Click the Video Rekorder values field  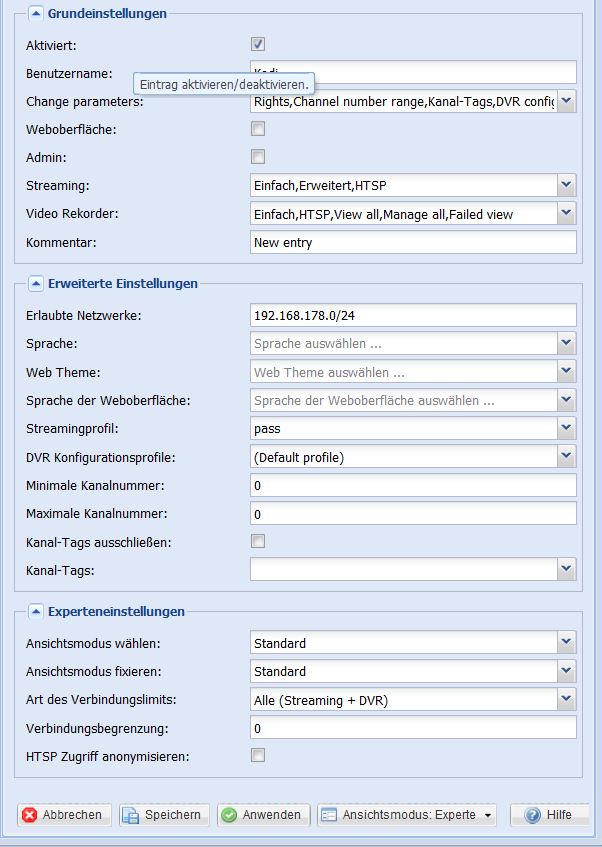point(404,213)
